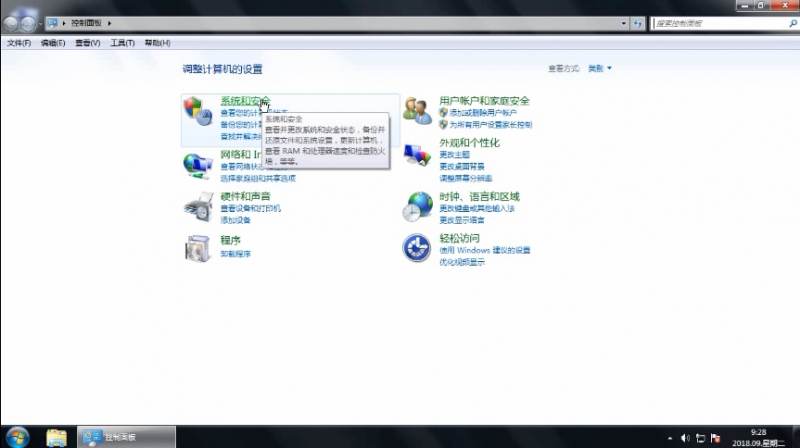Click the Control Panel icon in address bar
The image size is (800, 448).
pos(52,23)
